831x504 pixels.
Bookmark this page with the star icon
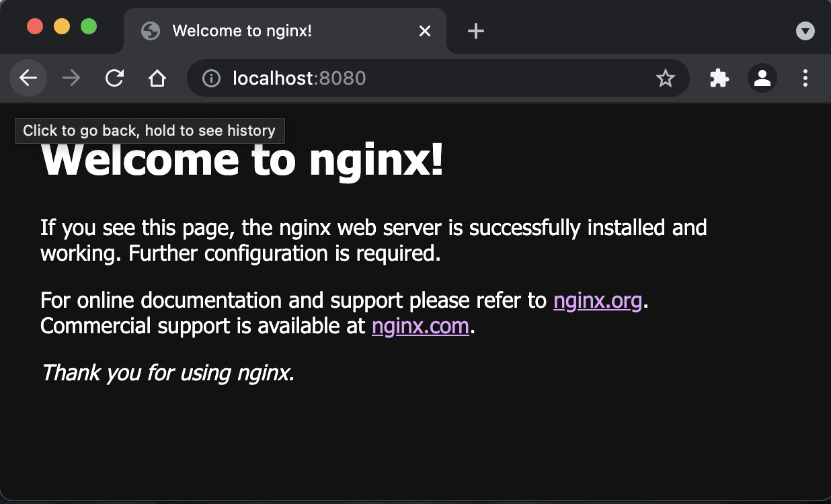[x=666, y=78]
